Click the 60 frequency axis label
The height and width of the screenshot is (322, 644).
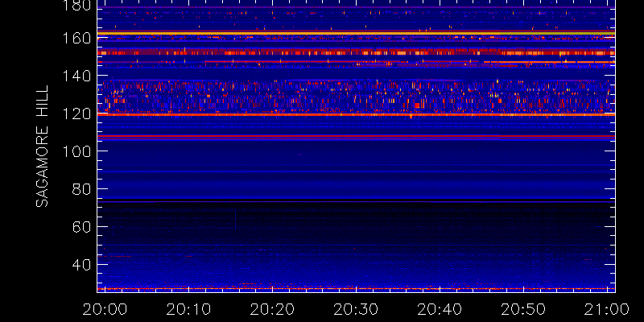tap(82, 227)
